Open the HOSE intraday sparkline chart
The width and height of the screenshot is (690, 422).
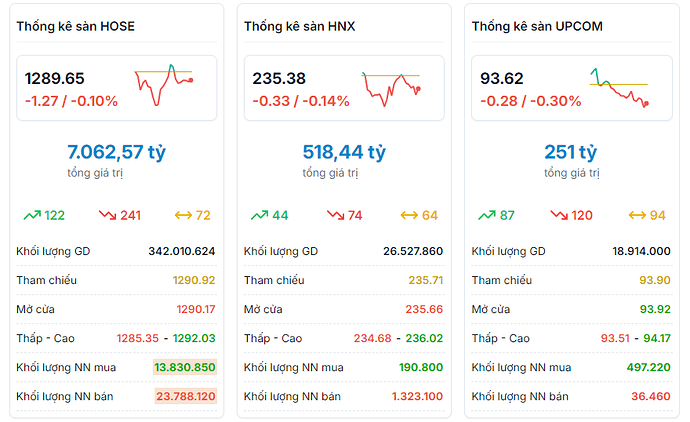pos(164,86)
